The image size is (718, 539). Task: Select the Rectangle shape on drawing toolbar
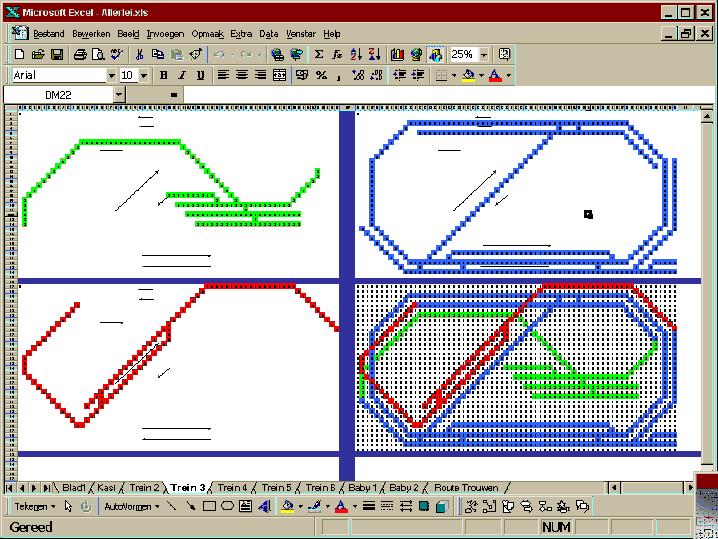[209, 506]
